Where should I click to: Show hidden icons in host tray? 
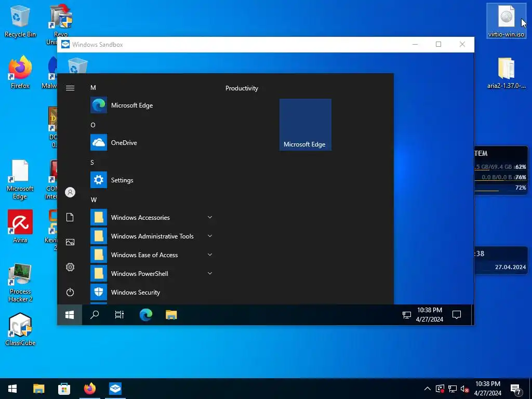pyautogui.click(x=428, y=389)
